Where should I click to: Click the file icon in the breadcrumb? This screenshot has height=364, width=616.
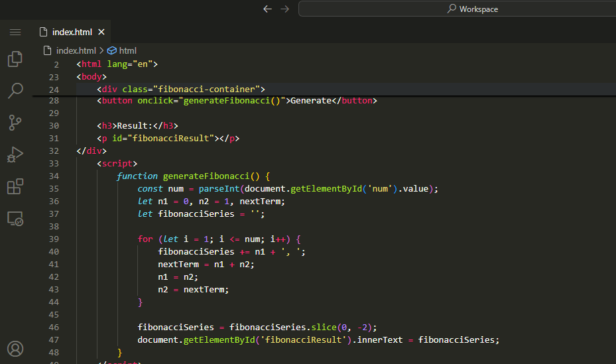click(47, 50)
